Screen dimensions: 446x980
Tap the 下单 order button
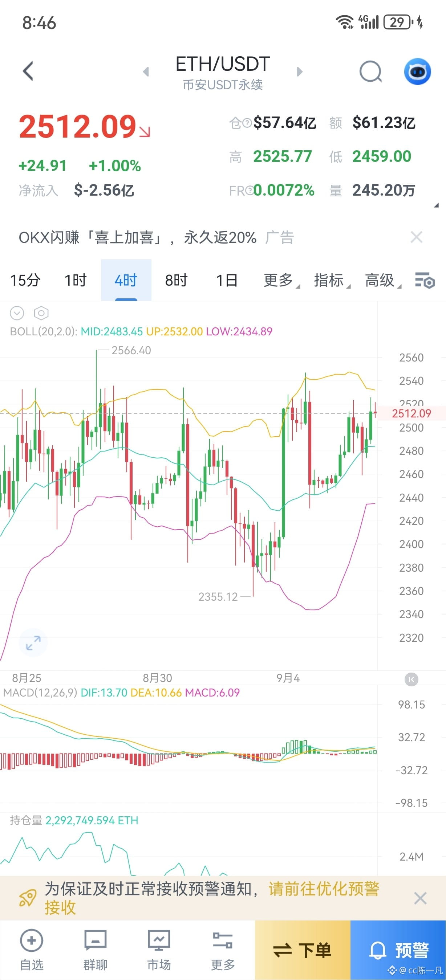pos(303,950)
